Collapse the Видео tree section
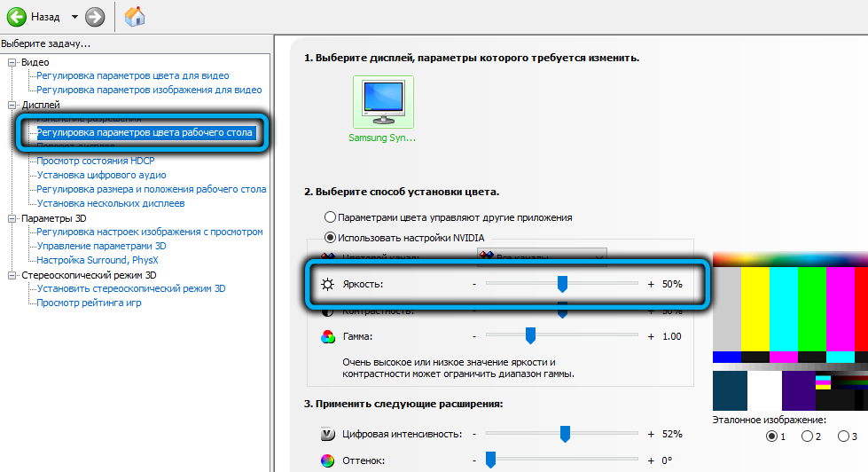Image resolution: width=868 pixels, height=472 pixels. click(12, 63)
